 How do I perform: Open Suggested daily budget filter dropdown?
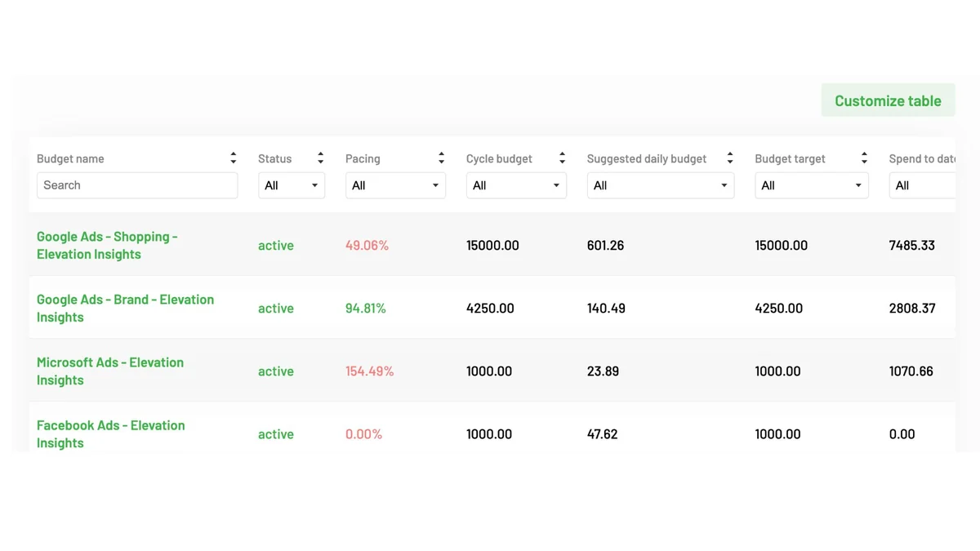[x=661, y=185]
